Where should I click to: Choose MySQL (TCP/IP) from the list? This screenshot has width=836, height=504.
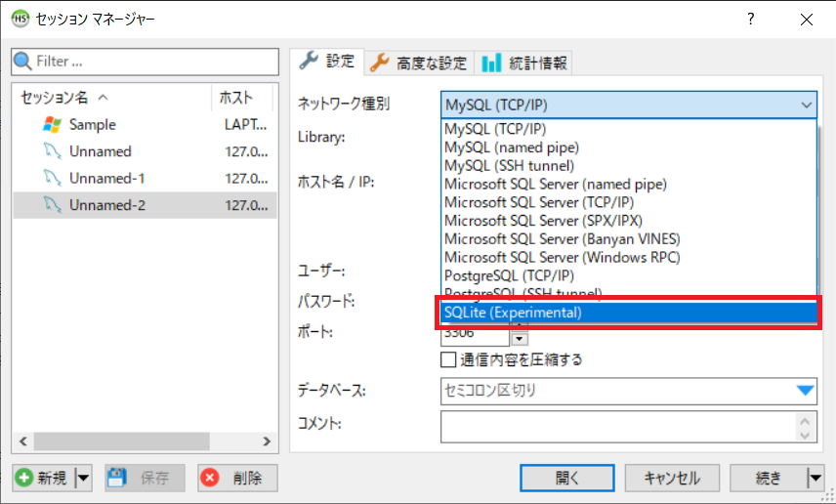point(629,129)
